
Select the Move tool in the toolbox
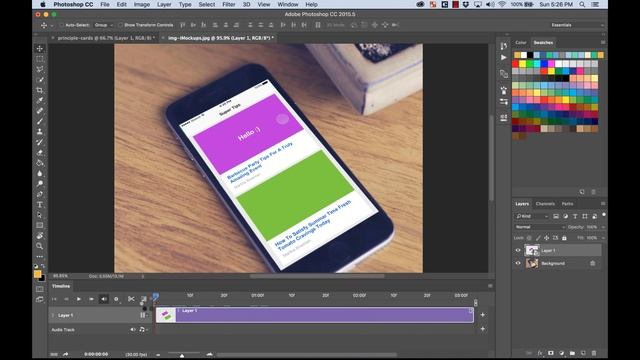40,49
